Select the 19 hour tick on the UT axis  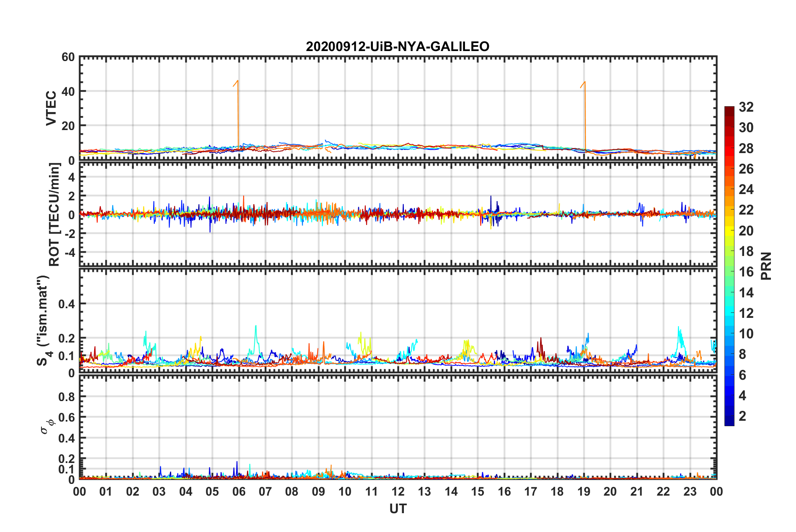pyautogui.click(x=584, y=491)
